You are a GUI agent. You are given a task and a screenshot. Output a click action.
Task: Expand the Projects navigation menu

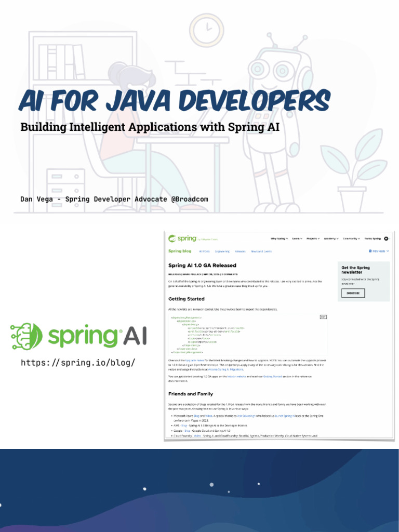[313, 239]
